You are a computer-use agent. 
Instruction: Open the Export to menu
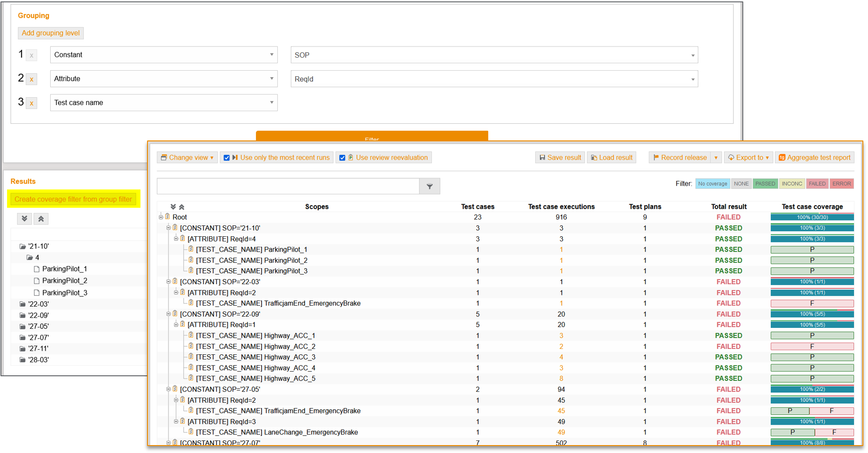coord(748,157)
